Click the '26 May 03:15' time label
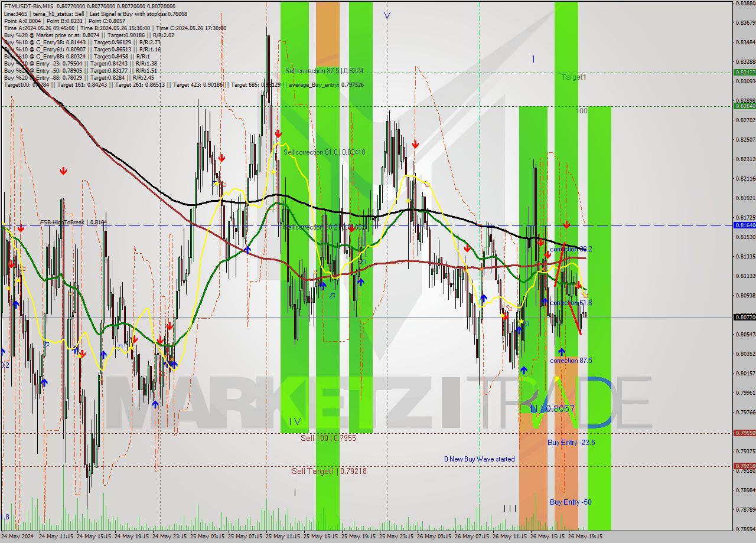This screenshot has width=756, height=543. [434, 537]
